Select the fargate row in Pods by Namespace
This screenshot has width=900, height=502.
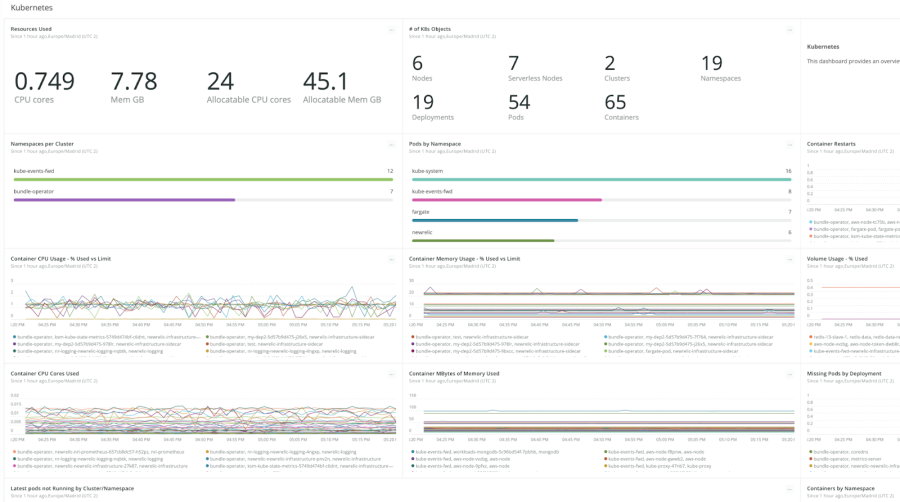click(602, 216)
